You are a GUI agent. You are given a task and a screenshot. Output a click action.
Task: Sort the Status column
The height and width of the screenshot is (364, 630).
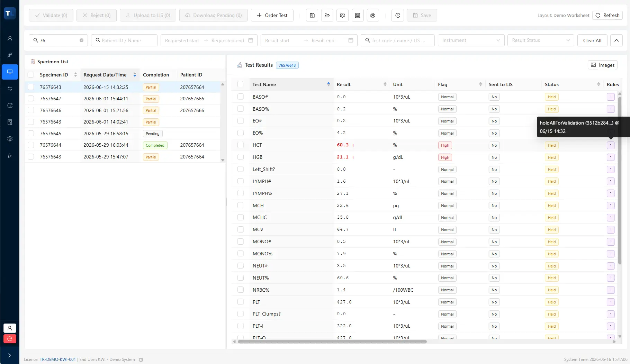point(598,84)
